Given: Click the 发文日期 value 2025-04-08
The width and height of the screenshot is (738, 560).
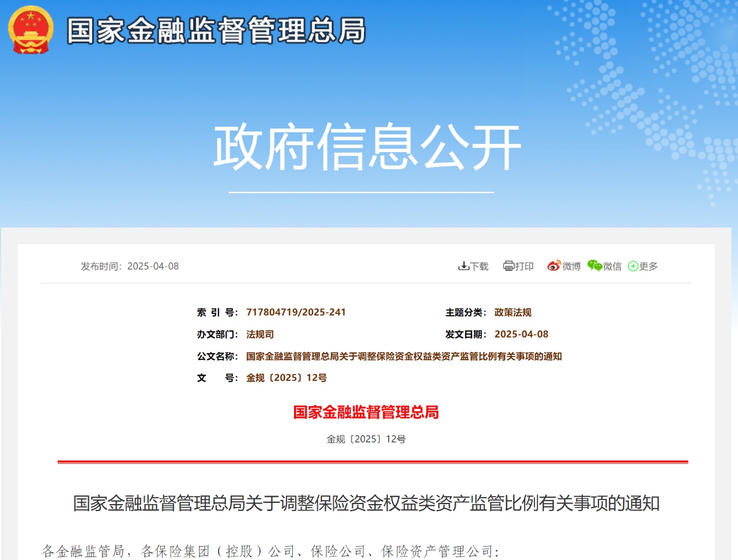Looking at the screenshot, I should 521,334.
